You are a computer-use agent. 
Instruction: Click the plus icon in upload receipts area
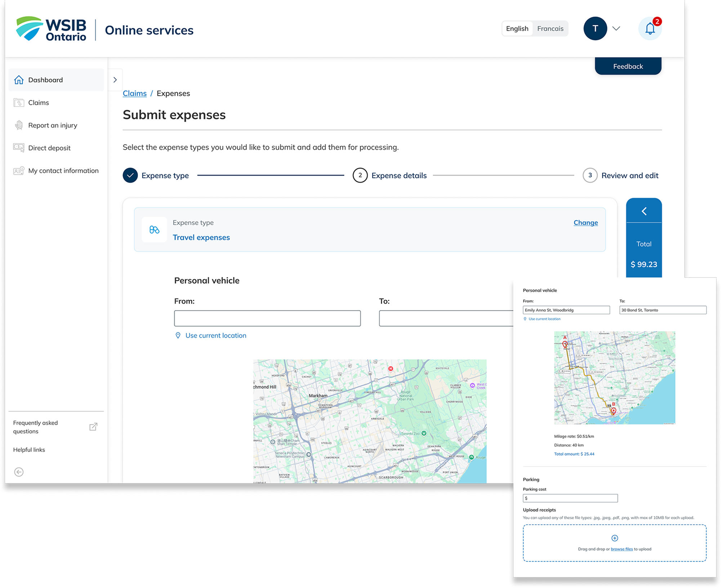pos(615,538)
